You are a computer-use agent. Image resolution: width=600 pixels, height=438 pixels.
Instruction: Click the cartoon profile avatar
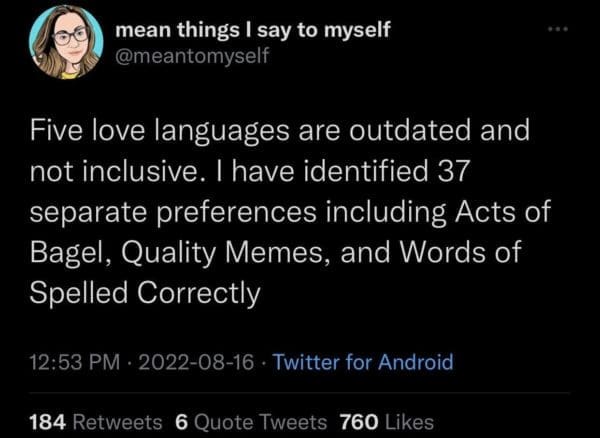point(66,43)
